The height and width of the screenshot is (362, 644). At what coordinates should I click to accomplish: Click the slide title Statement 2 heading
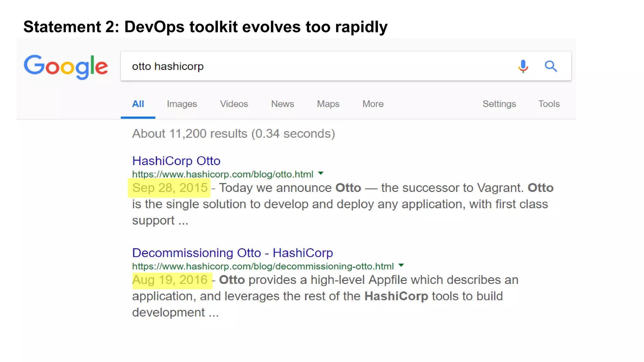tap(205, 27)
